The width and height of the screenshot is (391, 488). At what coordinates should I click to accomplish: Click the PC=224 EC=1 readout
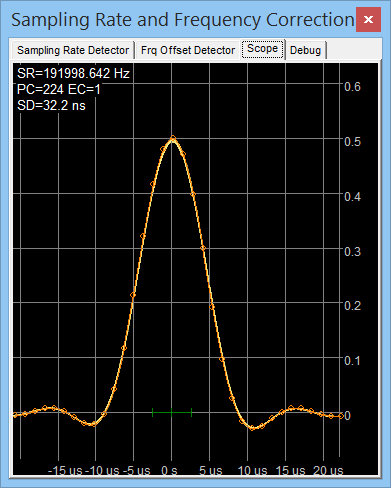(59, 89)
